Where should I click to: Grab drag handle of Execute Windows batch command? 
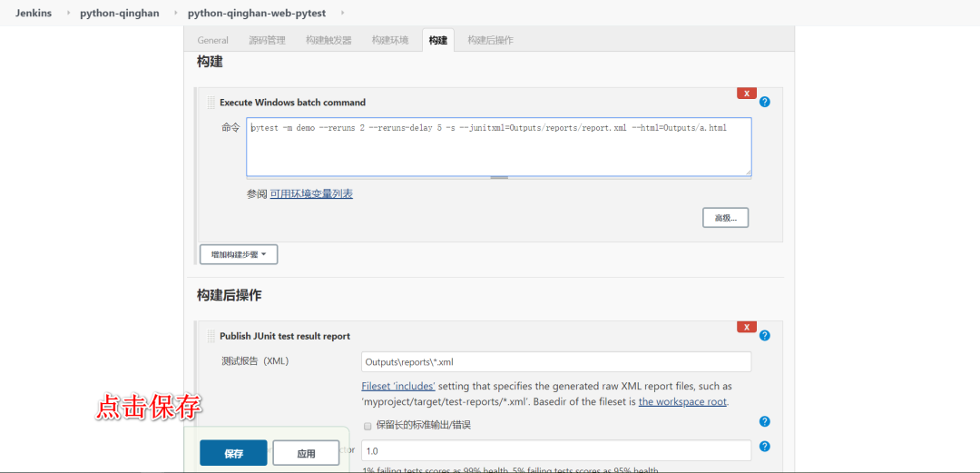(x=211, y=102)
